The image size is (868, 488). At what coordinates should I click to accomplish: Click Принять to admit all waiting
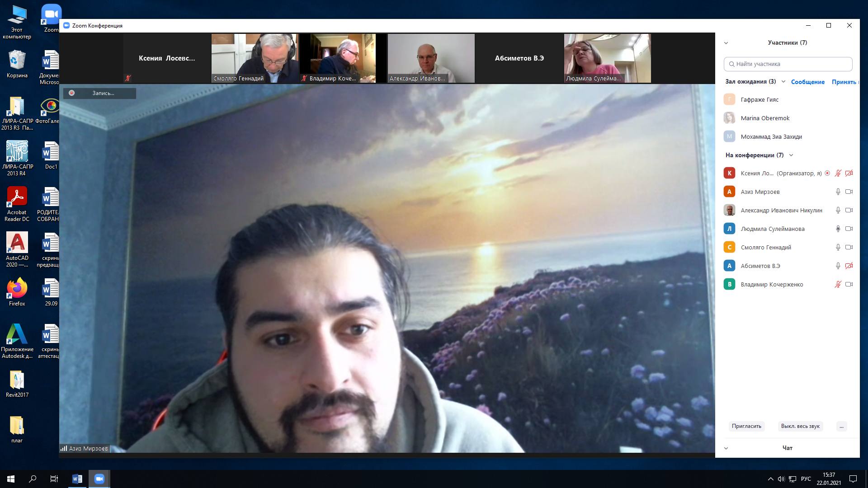tap(844, 82)
